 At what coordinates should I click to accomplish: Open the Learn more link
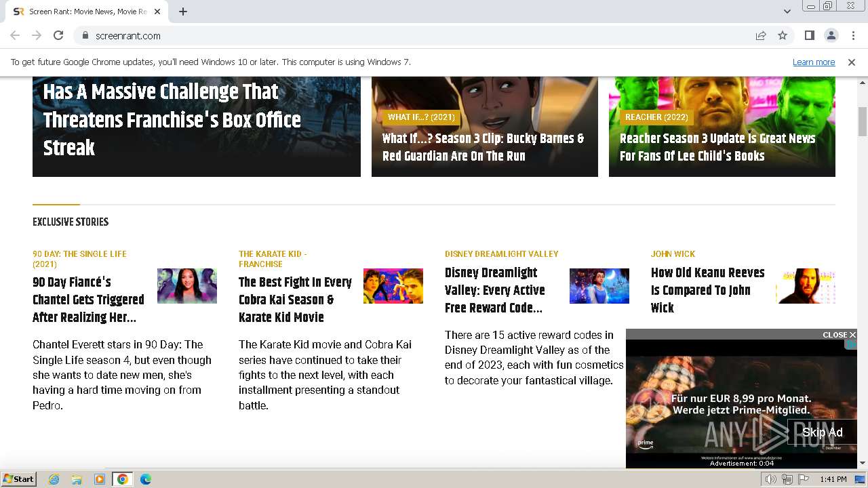coord(814,62)
